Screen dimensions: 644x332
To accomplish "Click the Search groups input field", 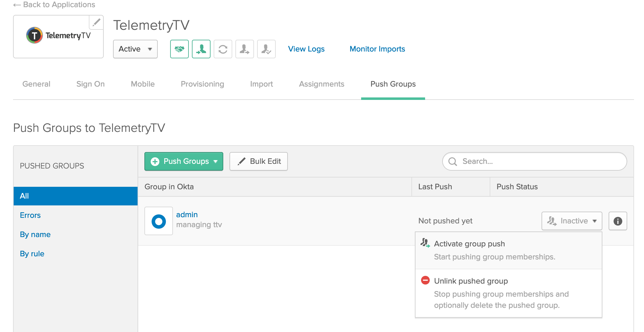I will pos(535,161).
